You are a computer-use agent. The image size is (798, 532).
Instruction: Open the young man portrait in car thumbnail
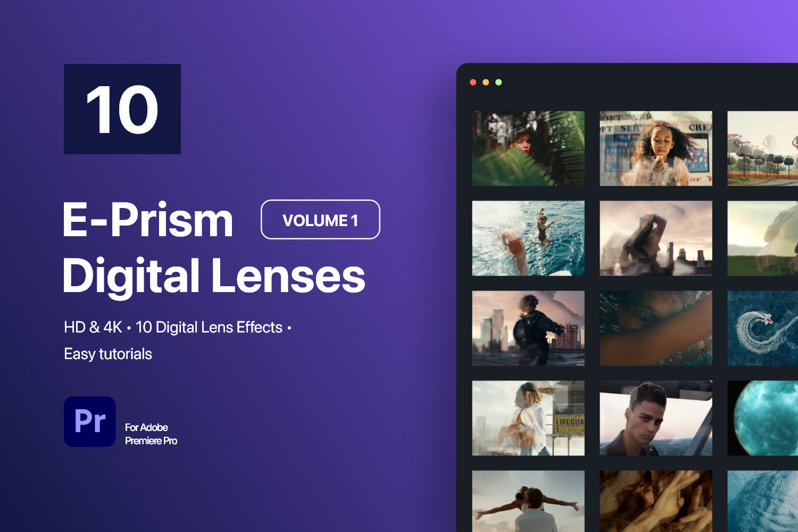656,418
